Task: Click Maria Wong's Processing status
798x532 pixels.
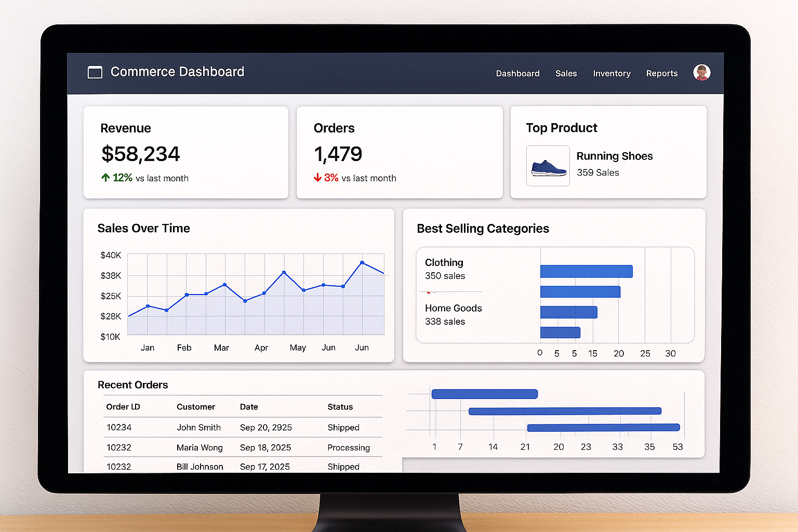Action: (349, 447)
